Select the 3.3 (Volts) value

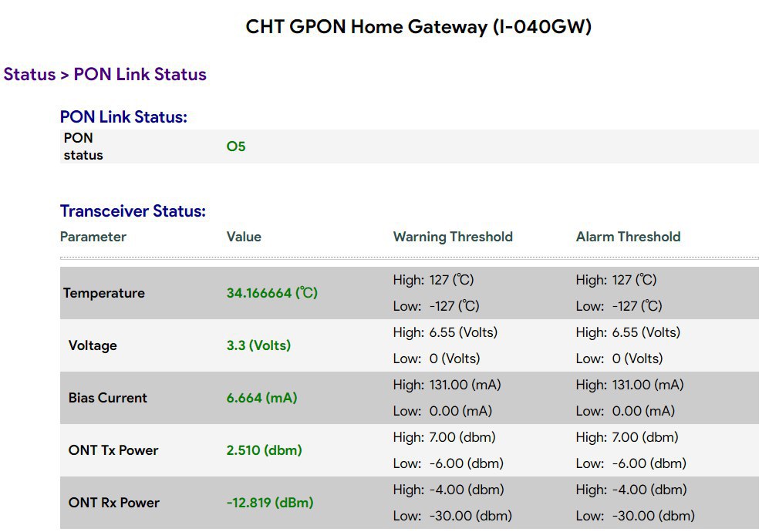pos(258,345)
